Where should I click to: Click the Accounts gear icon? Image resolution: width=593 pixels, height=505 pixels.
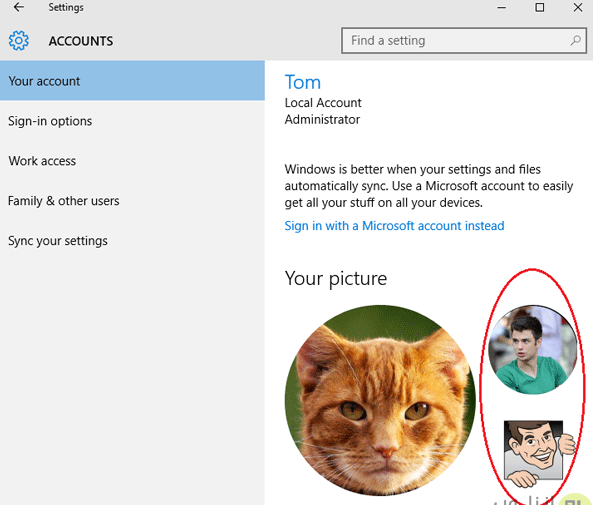coord(19,40)
